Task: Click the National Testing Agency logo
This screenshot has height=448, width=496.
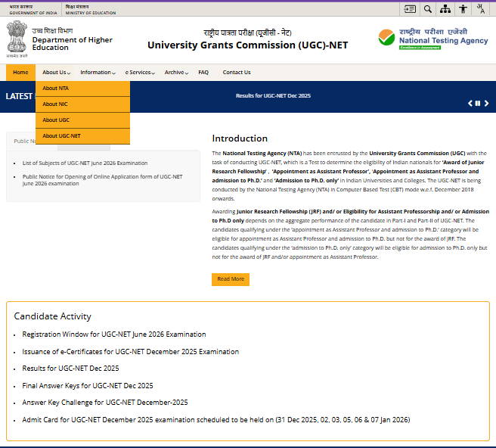Action: tap(433, 39)
